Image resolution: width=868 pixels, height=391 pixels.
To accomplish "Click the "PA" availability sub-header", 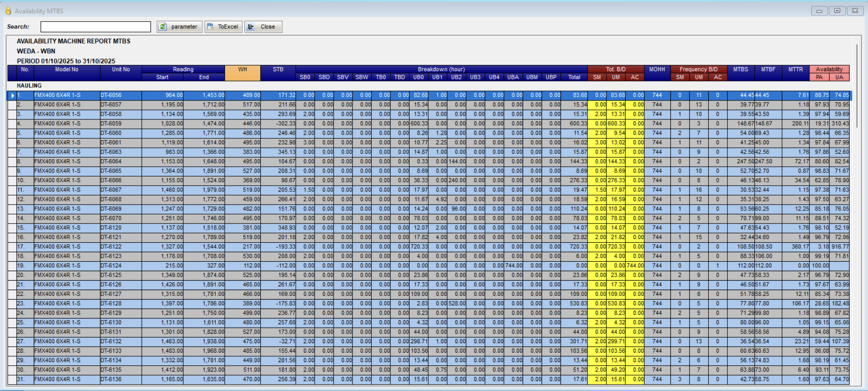I will tap(819, 77).
